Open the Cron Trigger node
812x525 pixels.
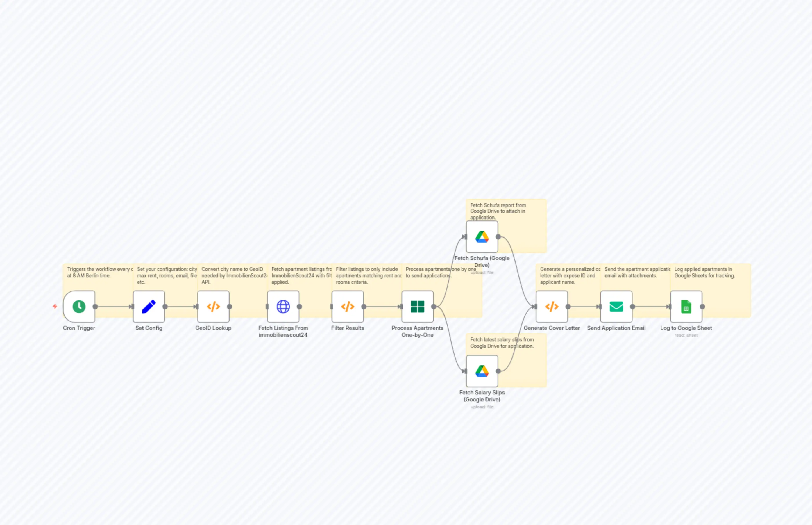(79, 306)
